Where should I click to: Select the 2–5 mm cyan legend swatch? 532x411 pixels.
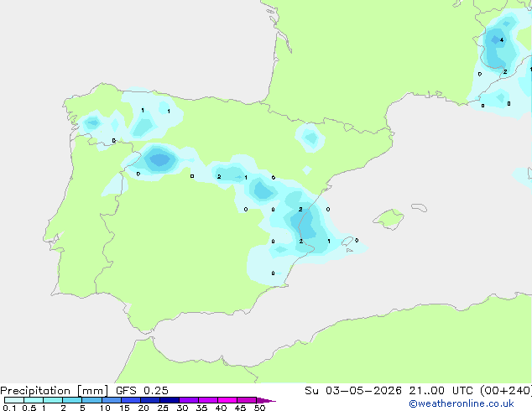(x=73, y=400)
